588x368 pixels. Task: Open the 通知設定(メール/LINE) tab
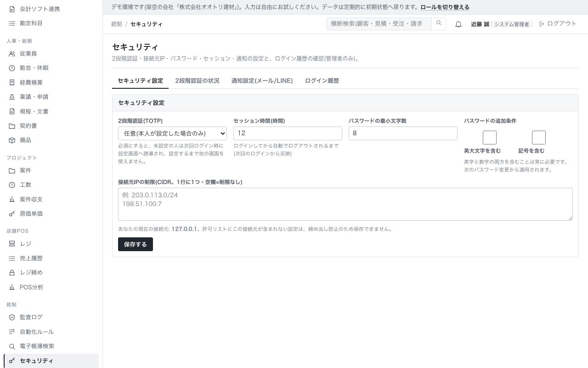click(x=262, y=80)
